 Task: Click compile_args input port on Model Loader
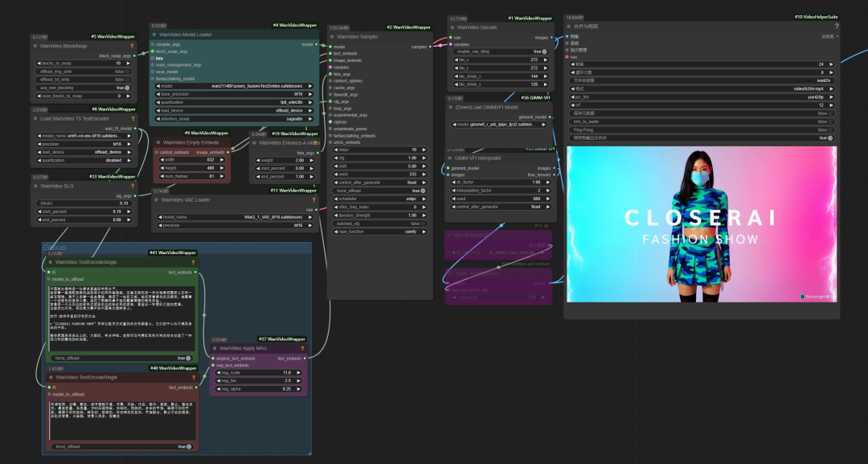pyautogui.click(x=153, y=44)
